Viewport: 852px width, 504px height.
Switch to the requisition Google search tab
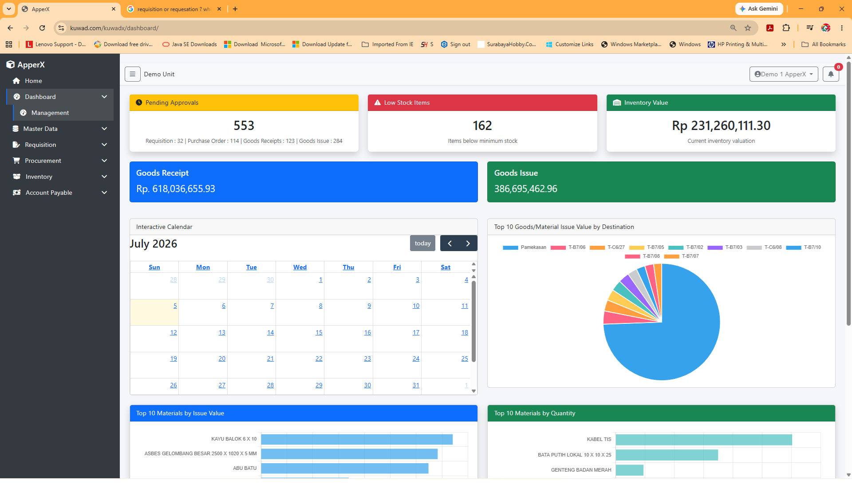click(174, 9)
